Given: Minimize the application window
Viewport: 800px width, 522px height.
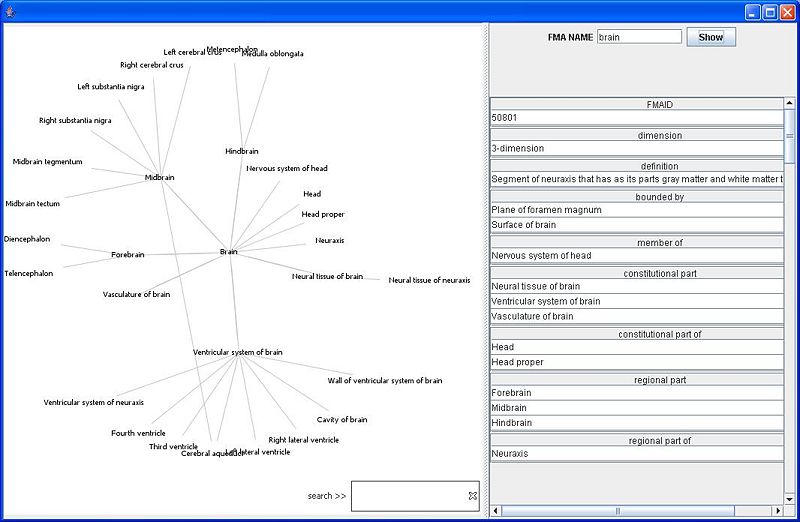Looking at the screenshot, I should coord(751,11).
